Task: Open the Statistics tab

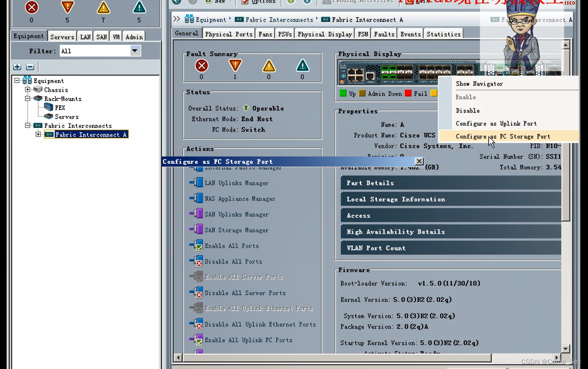Action: pos(444,34)
